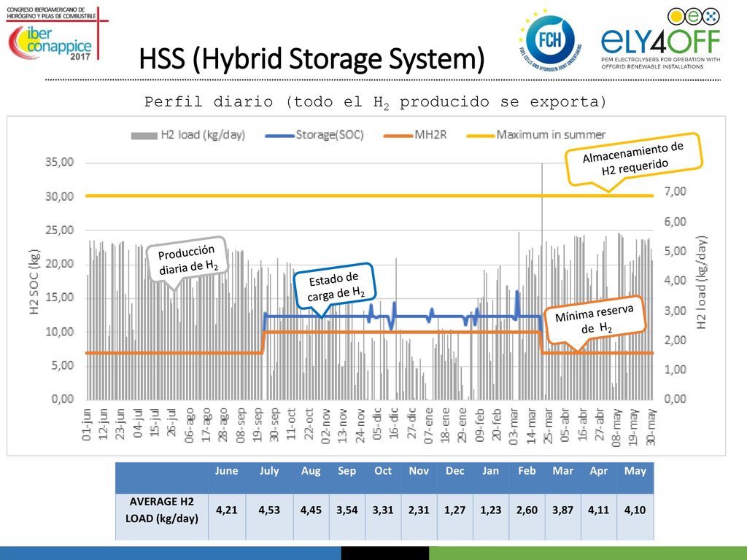Click x-axis date label 02-nov
Screen dimensions: 747x560
326,426
